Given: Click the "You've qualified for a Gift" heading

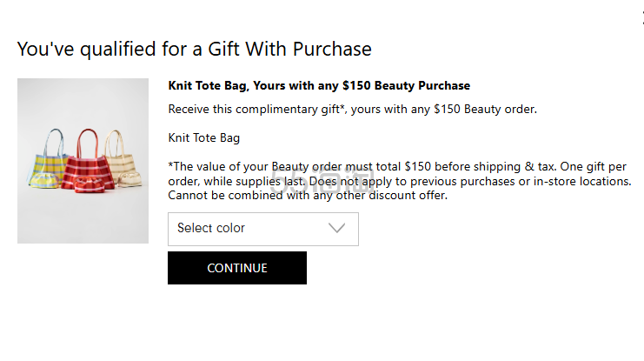Looking at the screenshot, I should point(194,49).
